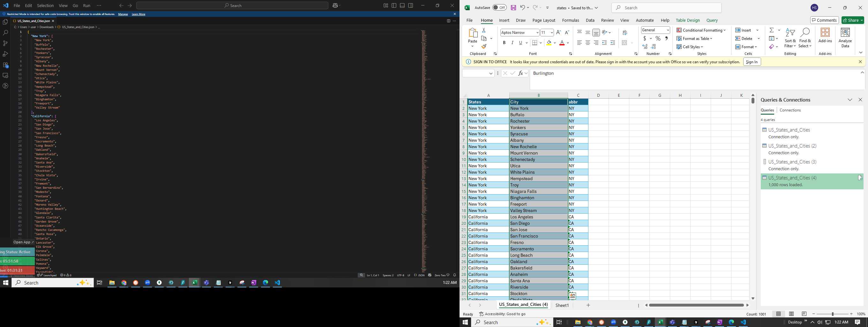The width and height of the screenshot is (868, 327).
Task: Click the Cut scissors icon in Excel
Action: 484,30
